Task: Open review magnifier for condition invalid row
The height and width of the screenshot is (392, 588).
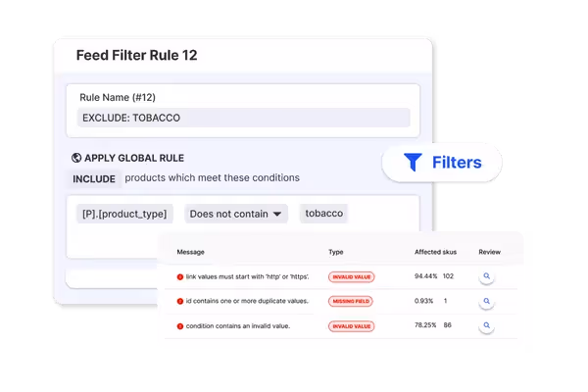Action: coord(486,325)
